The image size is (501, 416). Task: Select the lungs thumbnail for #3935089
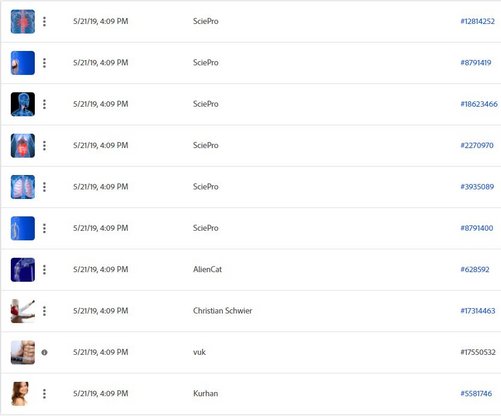tap(23, 187)
